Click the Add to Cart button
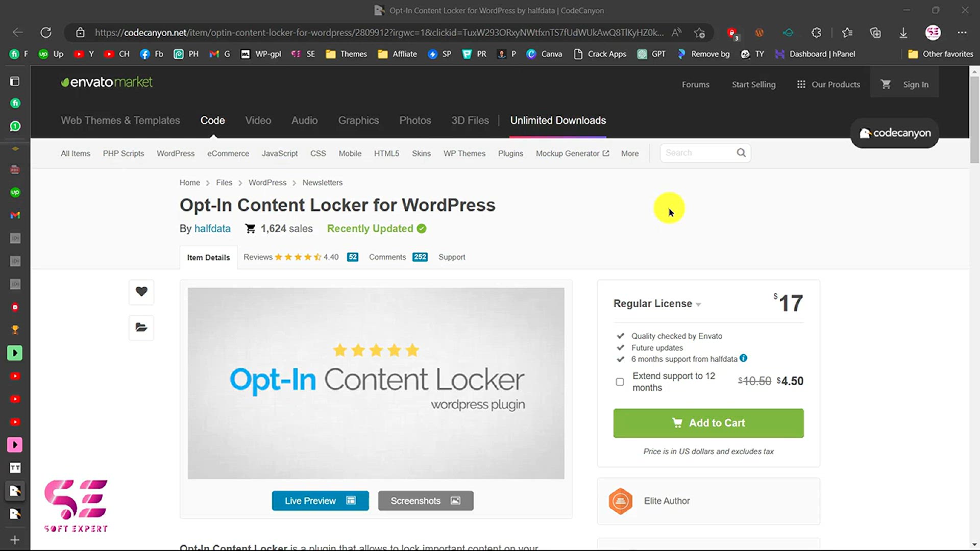 pyautogui.click(x=708, y=423)
